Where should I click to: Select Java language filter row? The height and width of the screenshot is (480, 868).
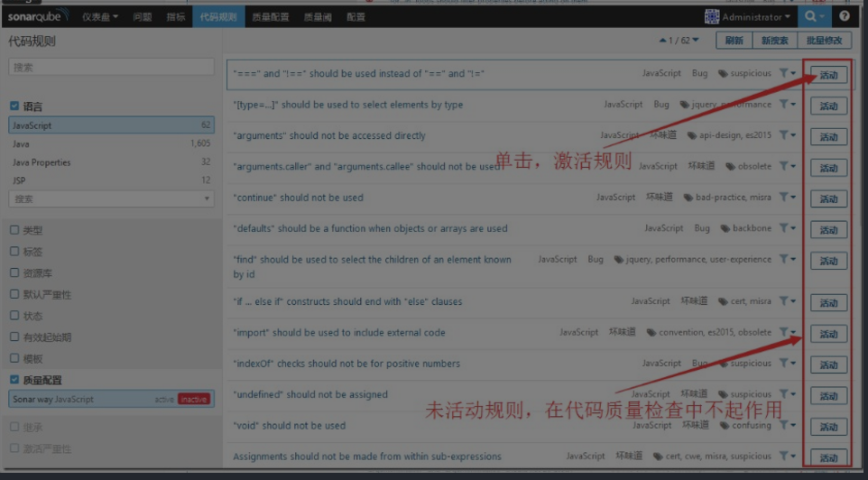coord(111,144)
